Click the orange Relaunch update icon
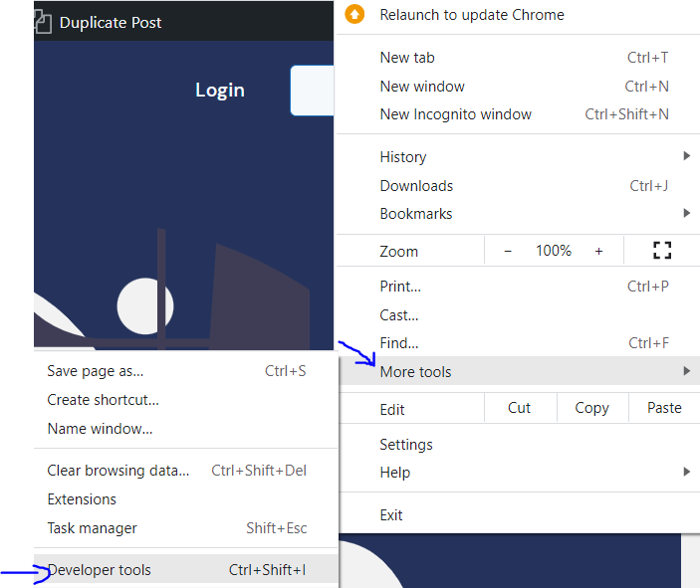This screenshot has height=588, width=700. [x=354, y=14]
